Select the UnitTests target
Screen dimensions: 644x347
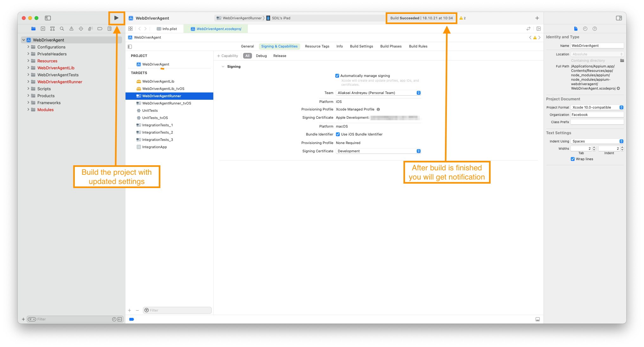point(150,110)
